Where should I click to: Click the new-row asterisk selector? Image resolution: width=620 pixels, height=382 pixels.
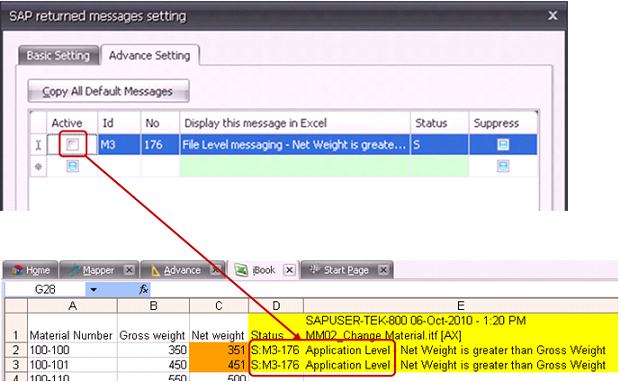(x=38, y=166)
